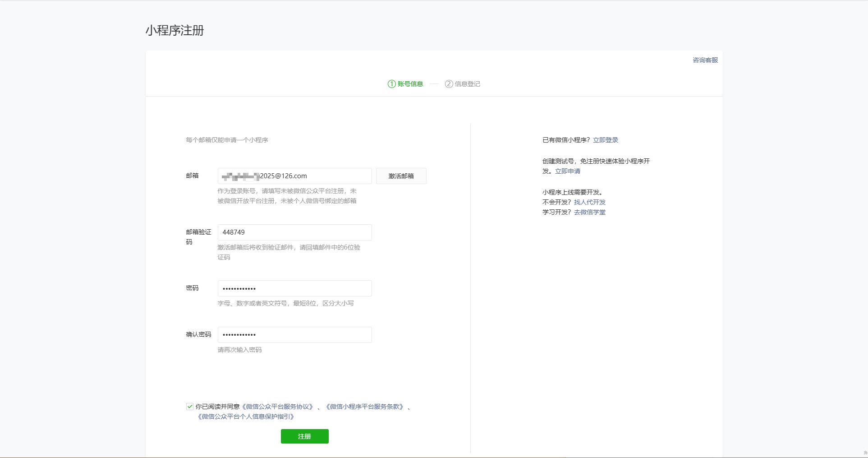Open 《微信小程序平台服务条款》 link
The width and height of the screenshot is (868, 458).
pyautogui.click(x=364, y=407)
